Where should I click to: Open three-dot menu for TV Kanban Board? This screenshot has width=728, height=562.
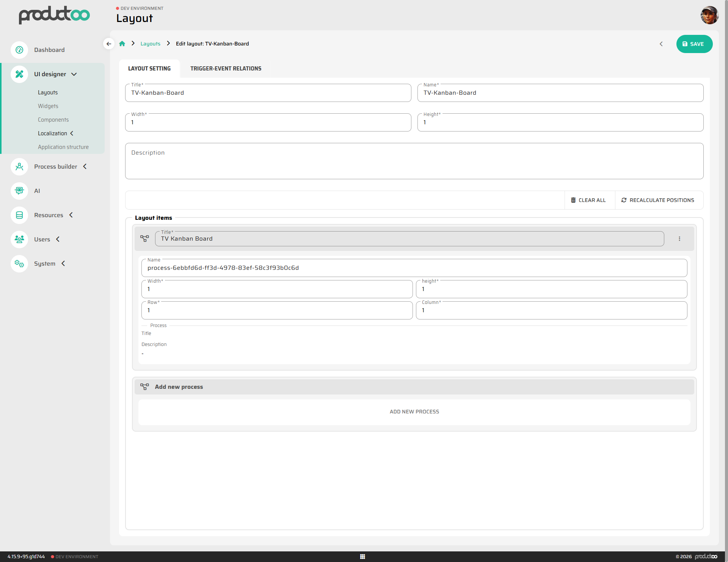(x=679, y=239)
